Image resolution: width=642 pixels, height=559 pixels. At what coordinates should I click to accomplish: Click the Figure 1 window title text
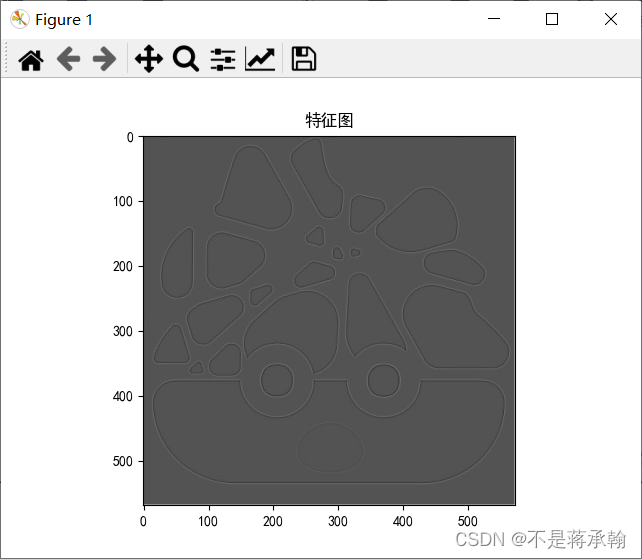click(x=64, y=20)
